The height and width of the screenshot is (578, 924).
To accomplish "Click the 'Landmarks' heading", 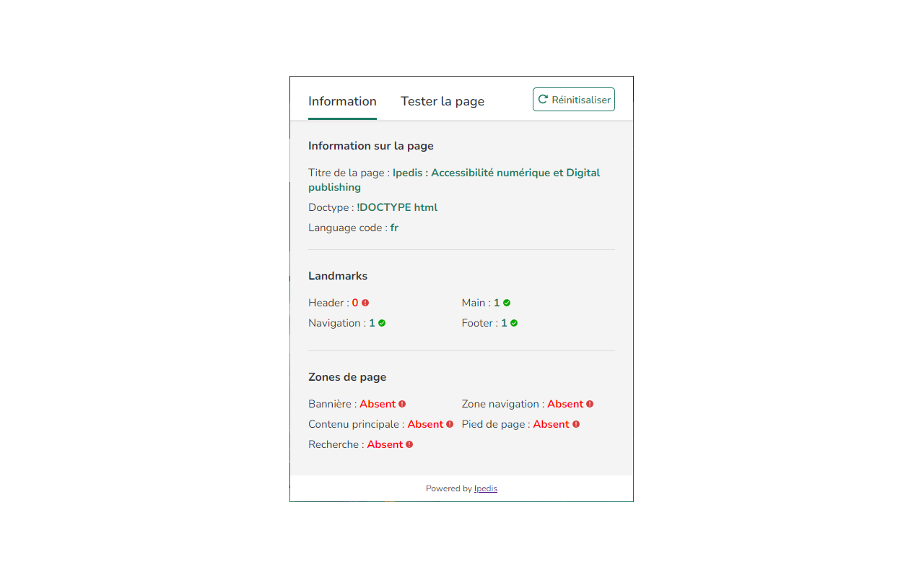I will pyautogui.click(x=338, y=276).
